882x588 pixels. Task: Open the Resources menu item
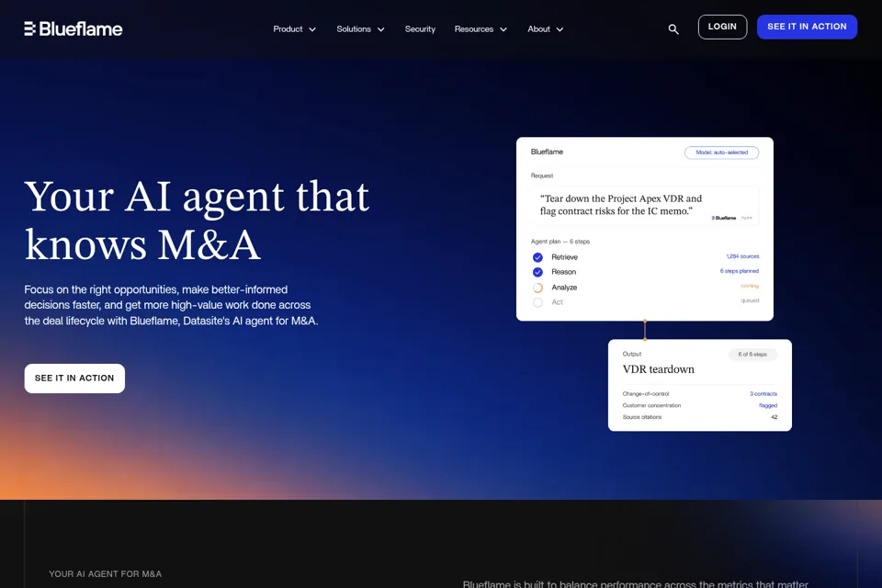(474, 28)
